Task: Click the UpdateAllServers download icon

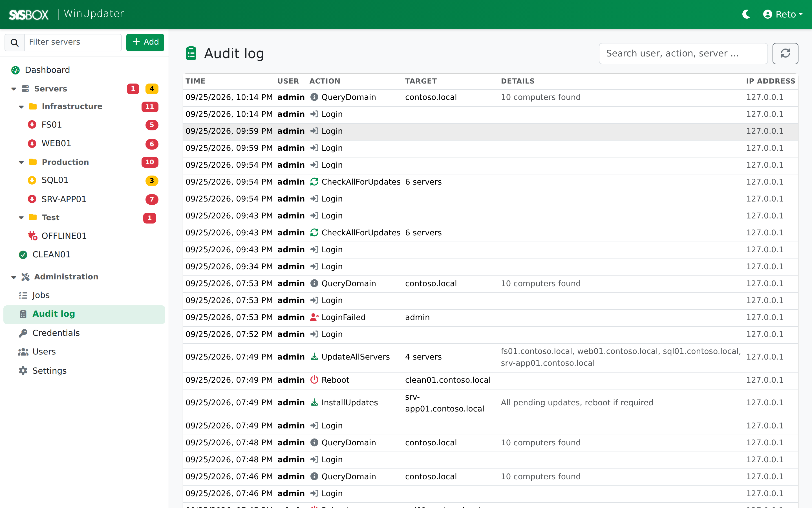Action: (x=314, y=356)
